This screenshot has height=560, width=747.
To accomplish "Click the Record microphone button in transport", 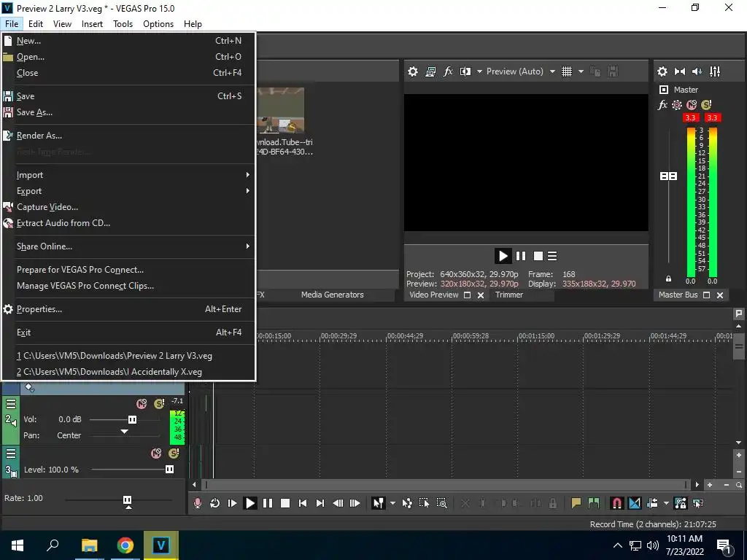I will pyautogui.click(x=197, y=503).
